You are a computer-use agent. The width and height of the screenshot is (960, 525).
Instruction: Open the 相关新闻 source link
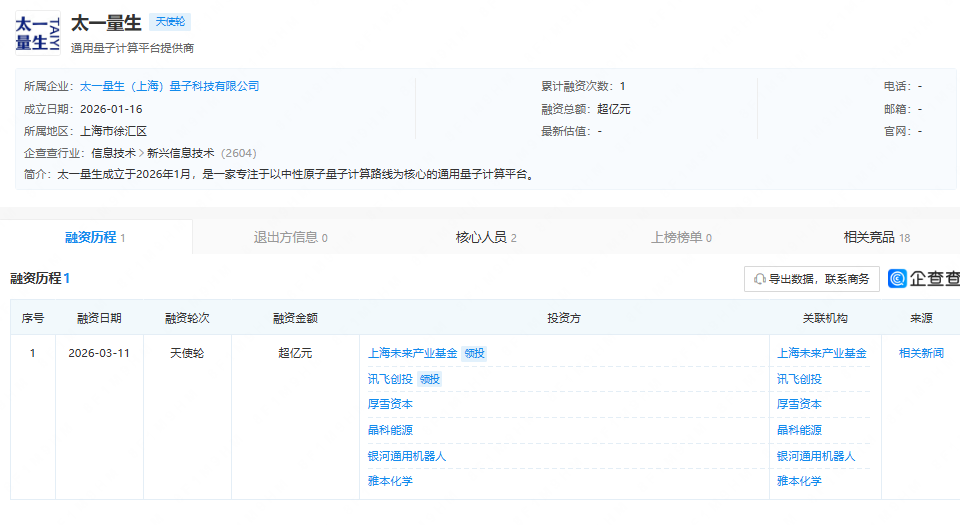point(921,353)
